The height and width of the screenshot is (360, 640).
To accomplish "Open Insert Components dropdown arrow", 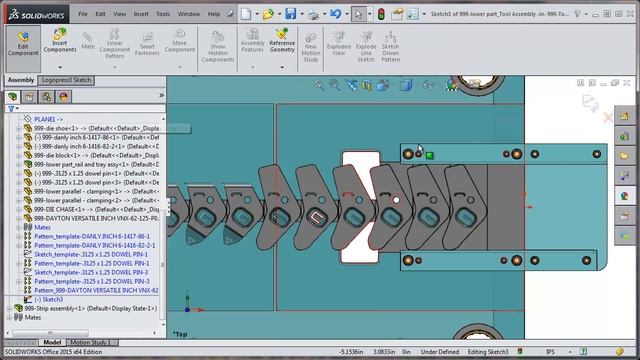I will (x=60, y=67).
